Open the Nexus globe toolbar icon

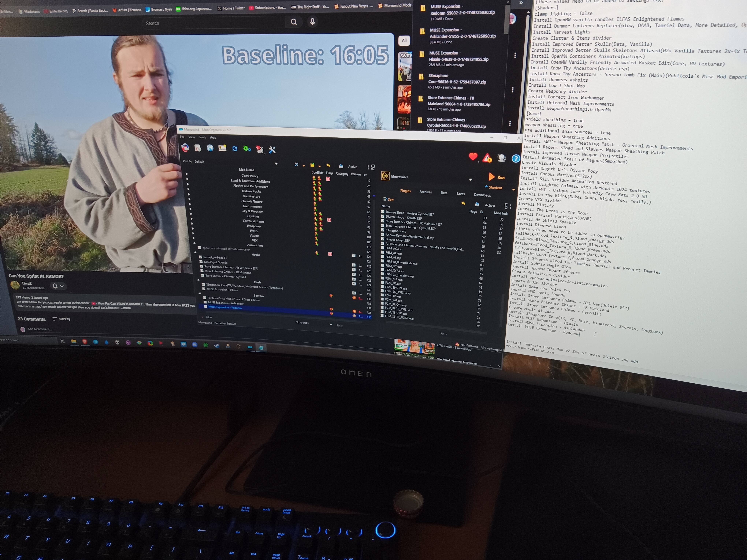tap(210, 148)
